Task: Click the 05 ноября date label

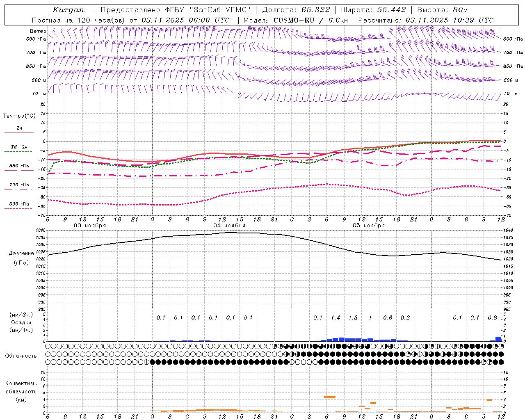Action: point(369,226)
